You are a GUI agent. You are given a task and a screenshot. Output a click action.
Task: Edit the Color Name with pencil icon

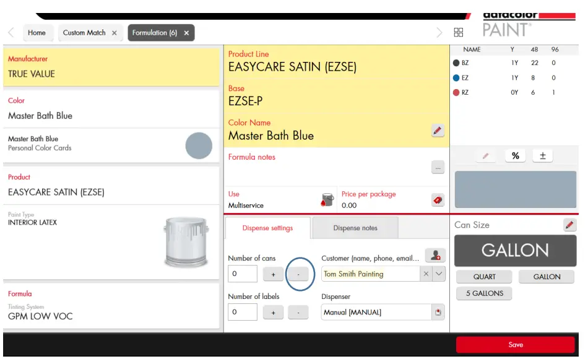[437, 131]
